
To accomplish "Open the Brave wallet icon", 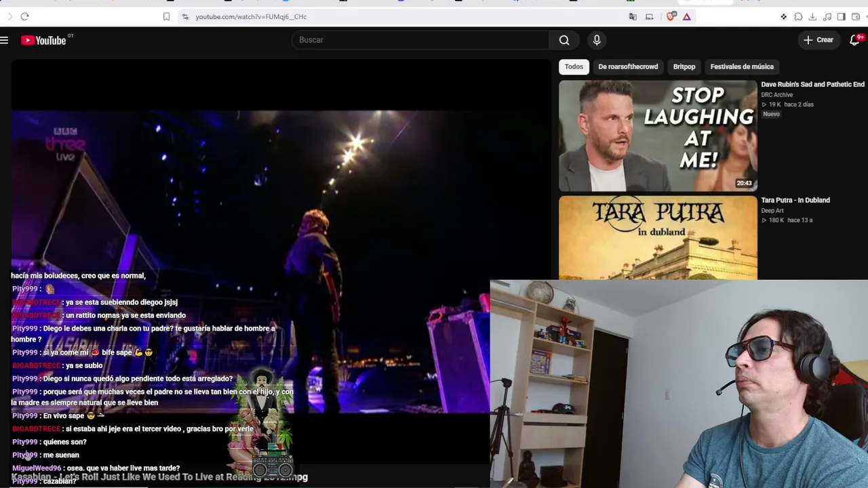I will click(x=856, y=16).
